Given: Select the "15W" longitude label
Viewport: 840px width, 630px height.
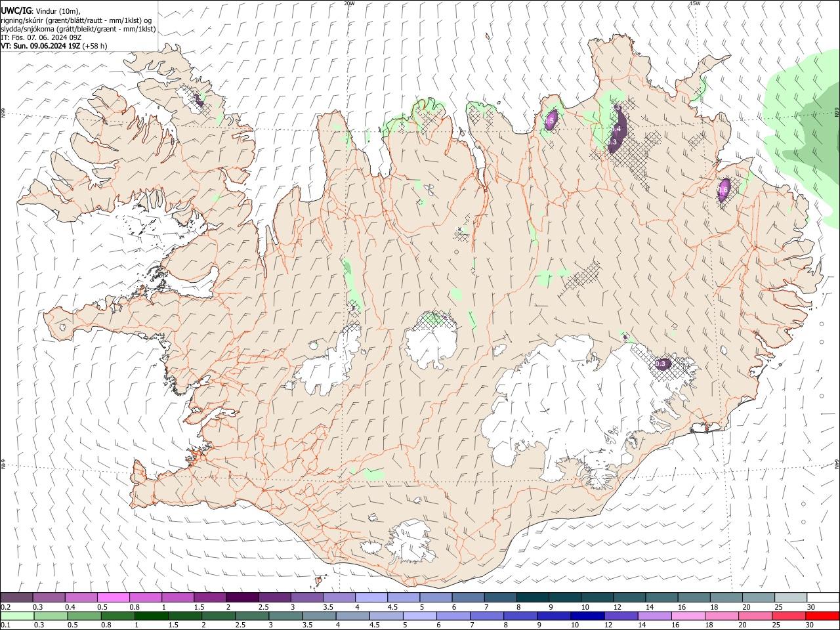Looking at the screenshot, I should point(695,3).
